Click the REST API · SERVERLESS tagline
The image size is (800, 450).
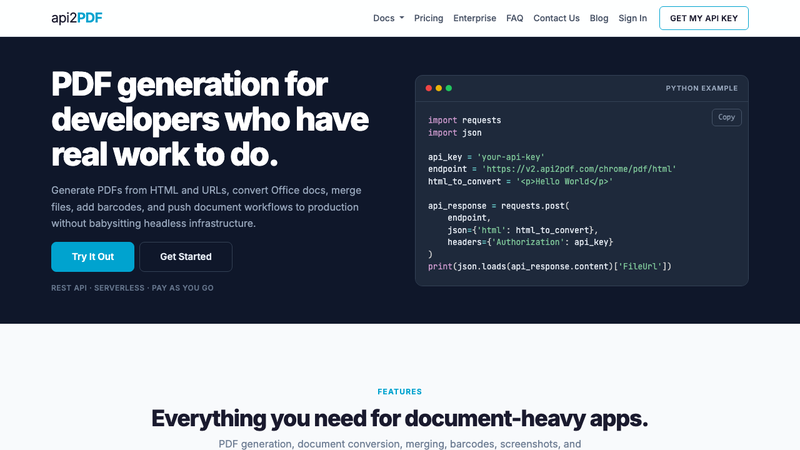click(x=132, y=288)
